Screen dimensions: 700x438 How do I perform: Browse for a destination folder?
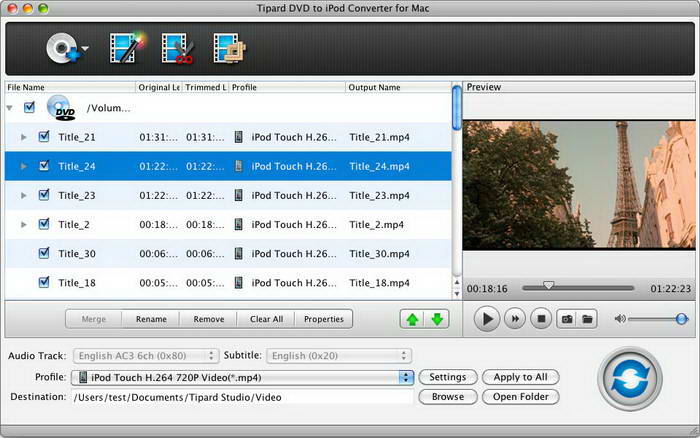point(448,396)
